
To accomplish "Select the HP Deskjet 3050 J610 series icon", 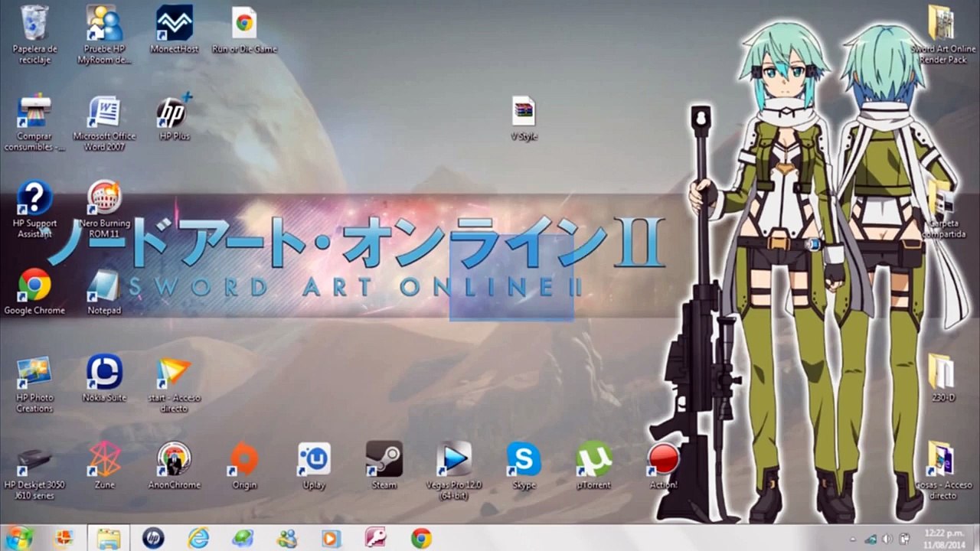I will tap(34, 471).
